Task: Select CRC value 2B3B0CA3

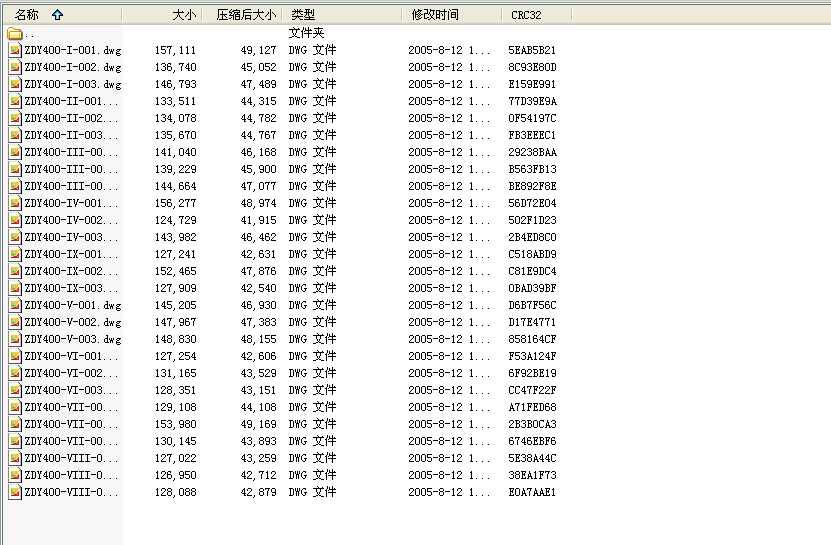Action: (532, 424)
